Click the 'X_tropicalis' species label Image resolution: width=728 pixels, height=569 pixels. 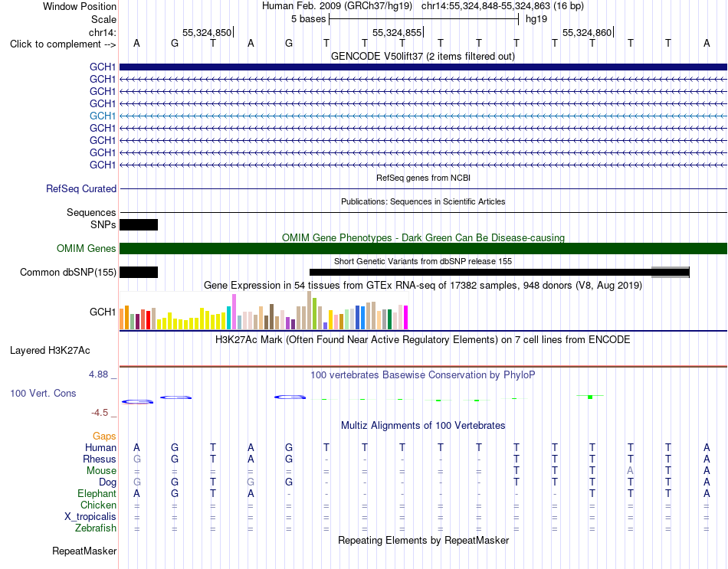pos(90,517)
